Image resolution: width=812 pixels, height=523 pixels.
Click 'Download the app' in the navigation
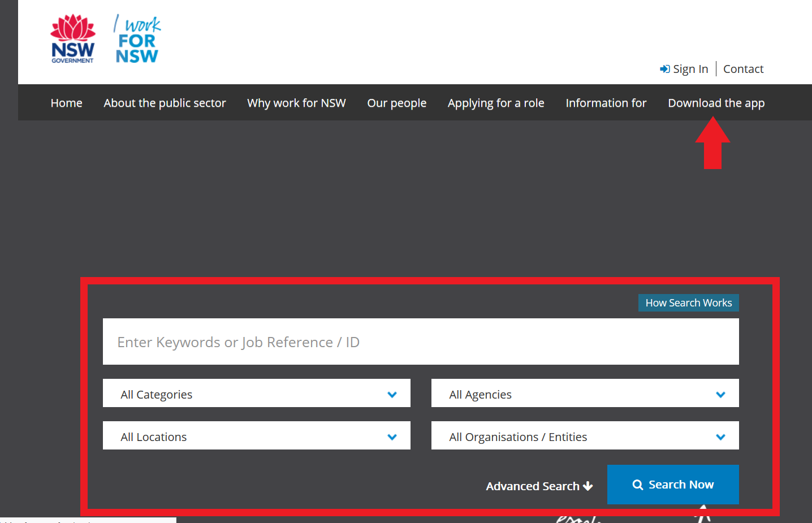coord(716,103)
